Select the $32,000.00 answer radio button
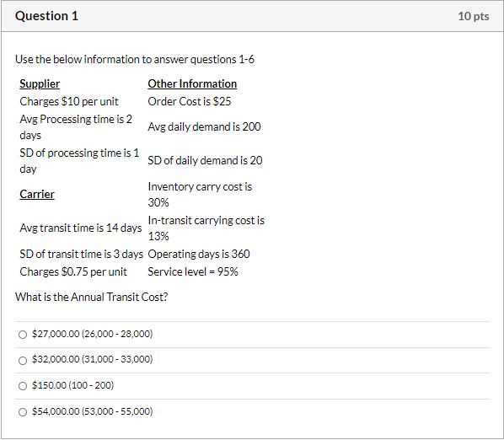 [x=23, y=361]
